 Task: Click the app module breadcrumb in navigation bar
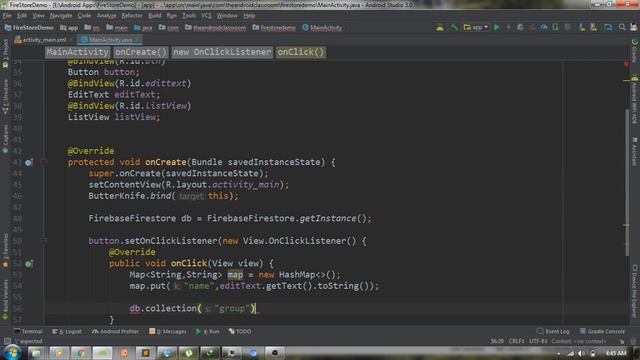[x=69, y=28]
